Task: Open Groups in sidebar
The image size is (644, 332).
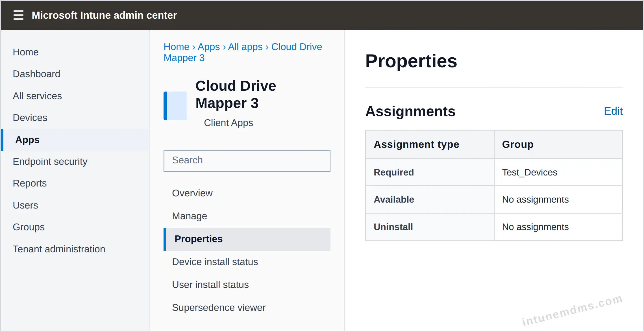Action: coord(29,227)
